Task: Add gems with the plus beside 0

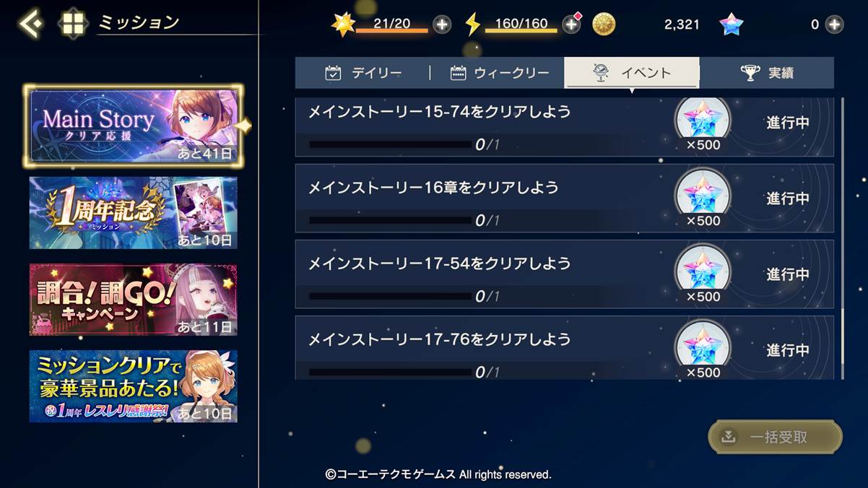Action: 834,25
